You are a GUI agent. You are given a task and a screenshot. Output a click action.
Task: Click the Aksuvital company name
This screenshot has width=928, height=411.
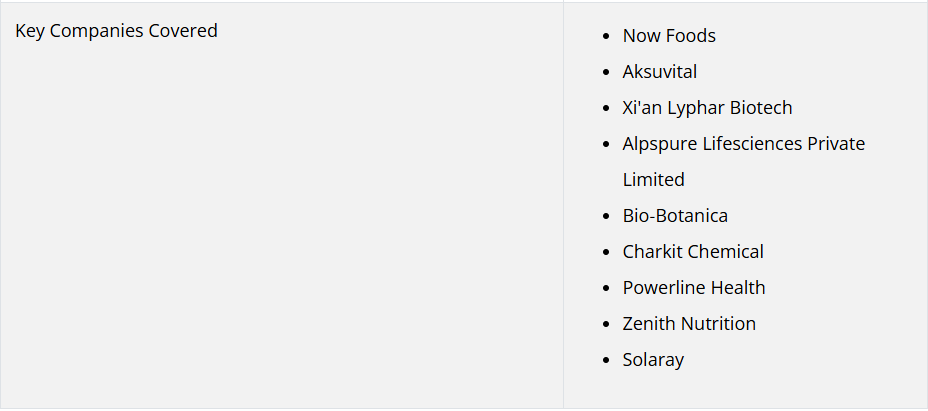pos(659,72)
